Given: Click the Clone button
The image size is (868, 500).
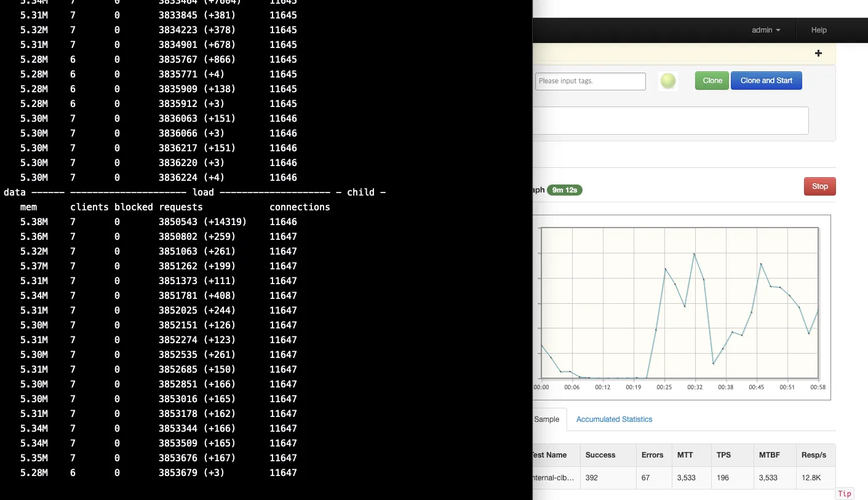Looking at the screenshot, I should pos(712,81).
